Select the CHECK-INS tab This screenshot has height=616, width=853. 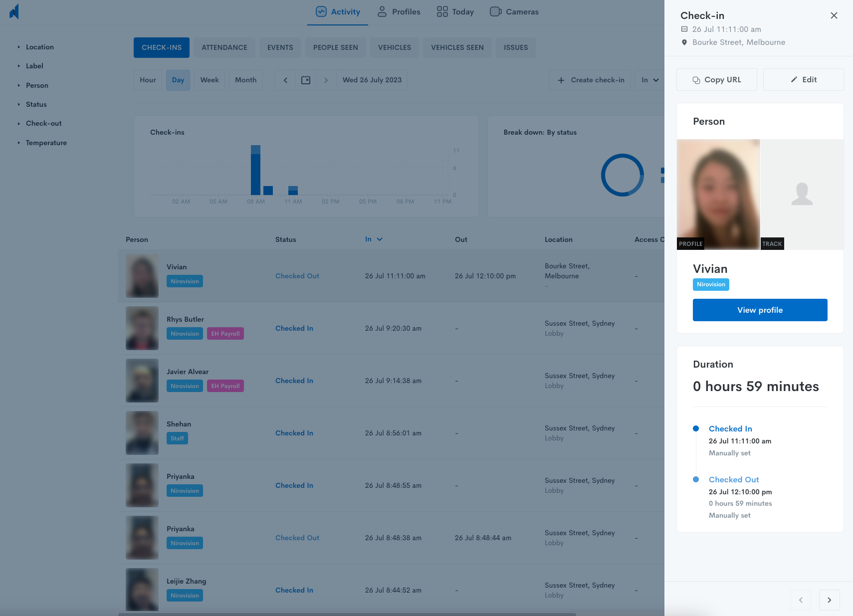click(x=162, y=47)
